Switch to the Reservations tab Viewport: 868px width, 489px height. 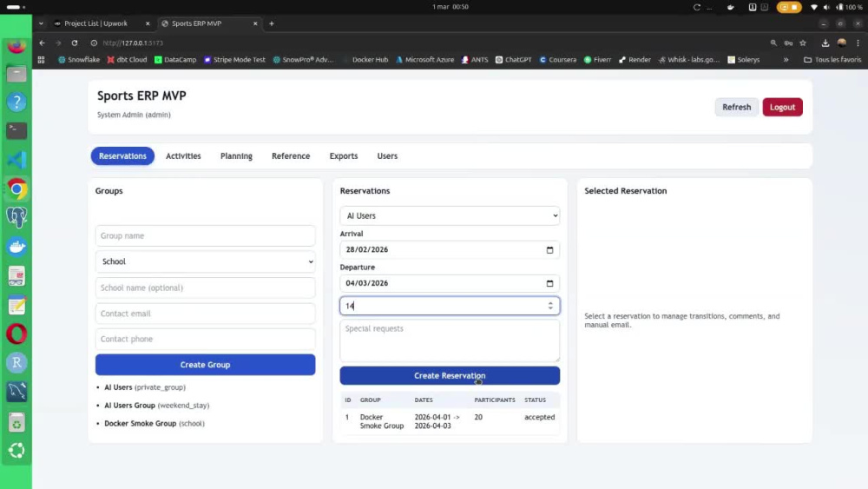point(122,156)
